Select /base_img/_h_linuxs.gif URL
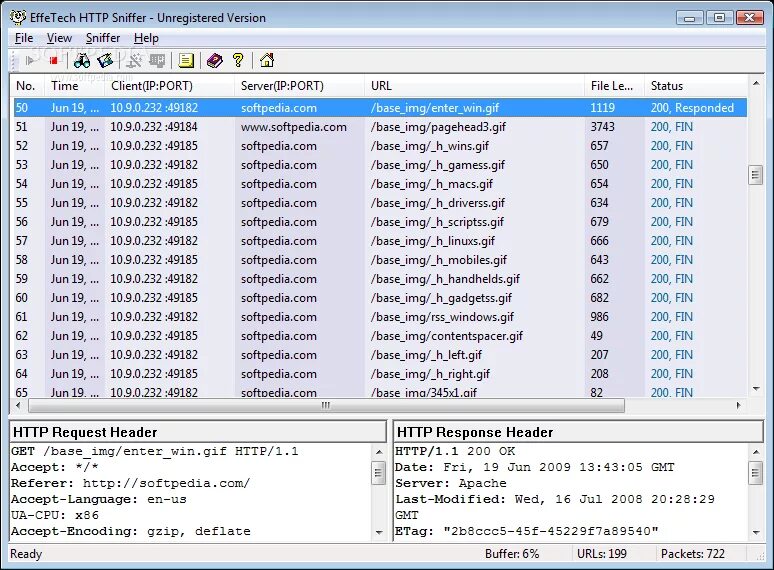Viewport: 774px width, 570px height. coord(433,241)
